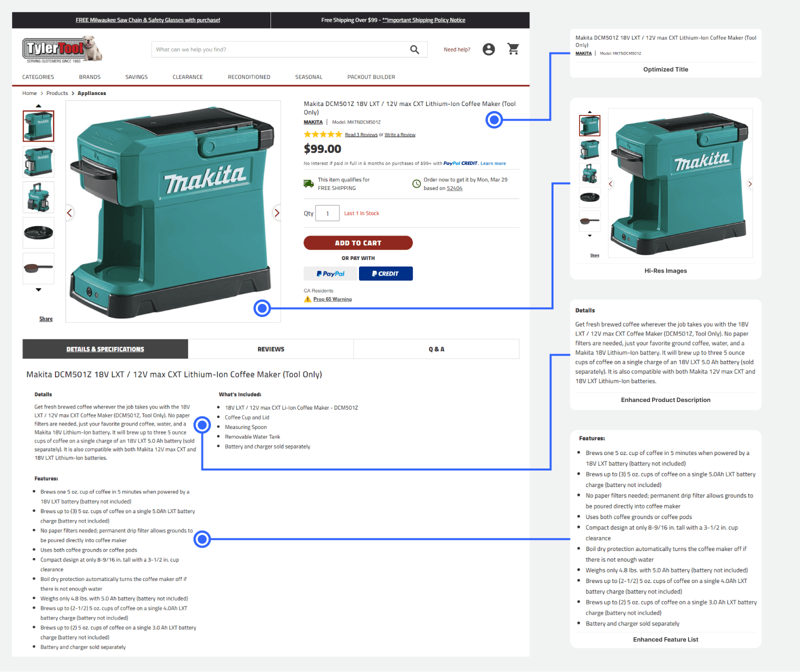The height and width of the screenshot is (672, 800).
Task: Go to Products breadcrumb
Action: click(x=57, y=93)
